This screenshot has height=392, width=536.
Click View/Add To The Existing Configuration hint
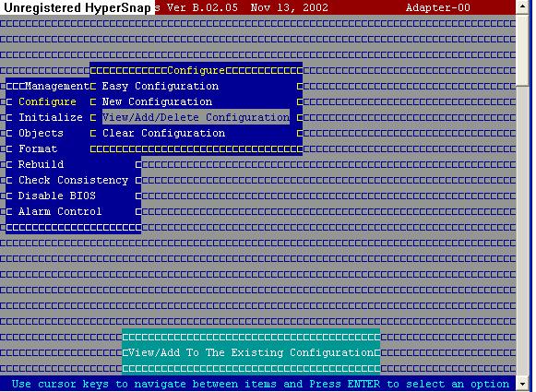251,352
